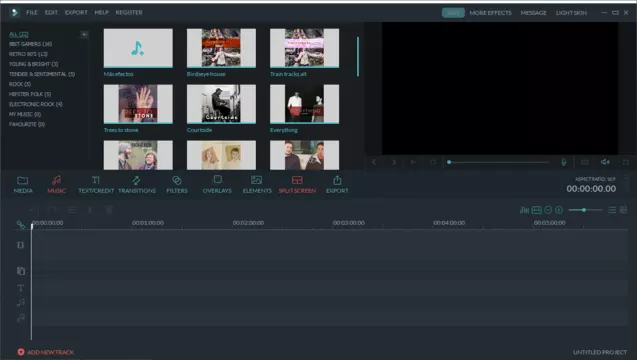Click Add New Track button
The width and height of the screenshot is (637, 360).
click(46, 352)
